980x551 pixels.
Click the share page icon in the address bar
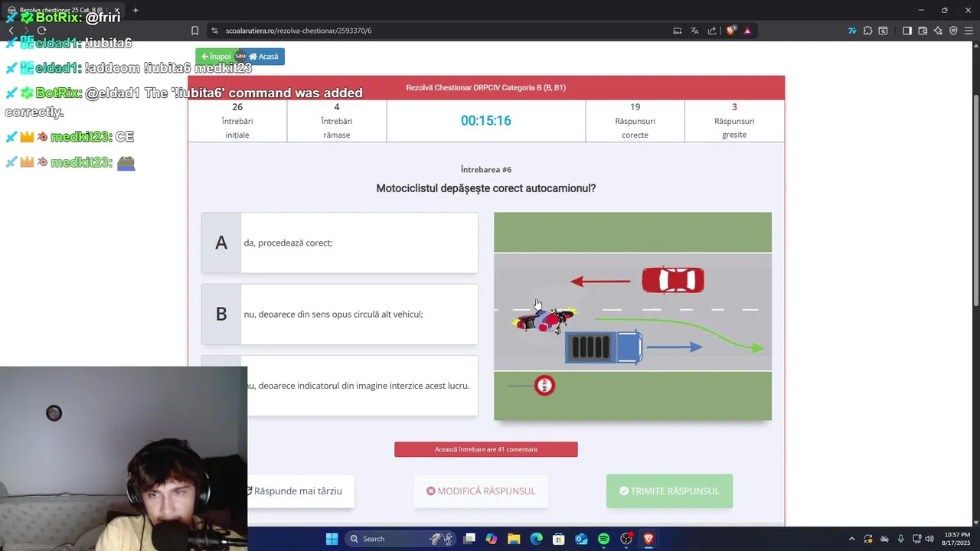[712, 31]
